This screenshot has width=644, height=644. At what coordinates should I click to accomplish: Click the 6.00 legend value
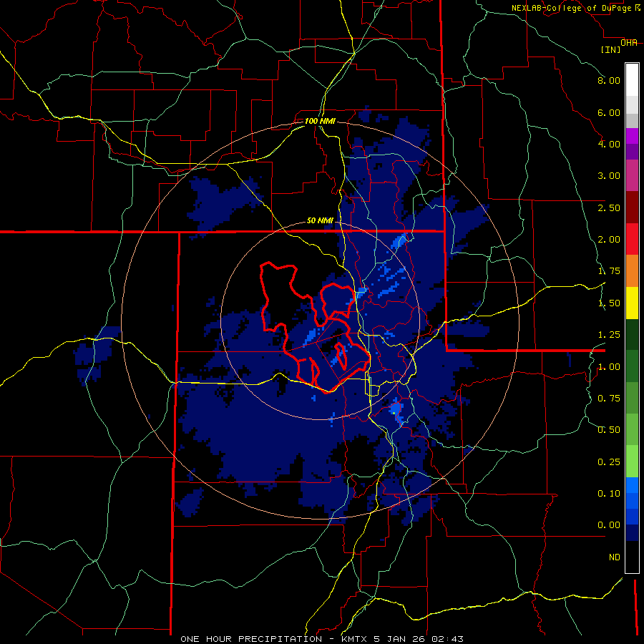point(609,112)
